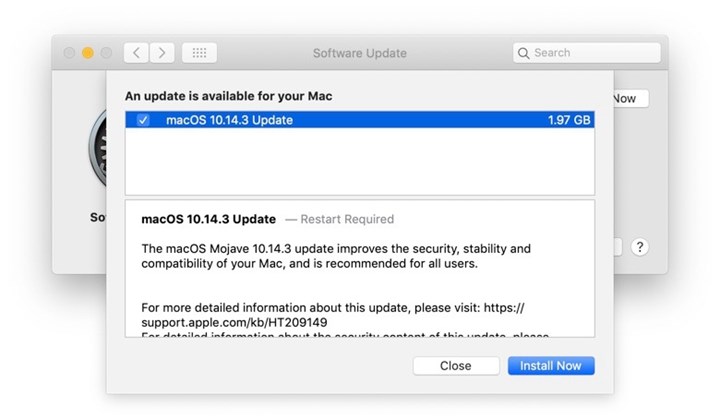Uncheck the macOS 10.14.3 Update checkbox
Image resolution: width=720 pixels, height=419 pixels.
(143, 120)
